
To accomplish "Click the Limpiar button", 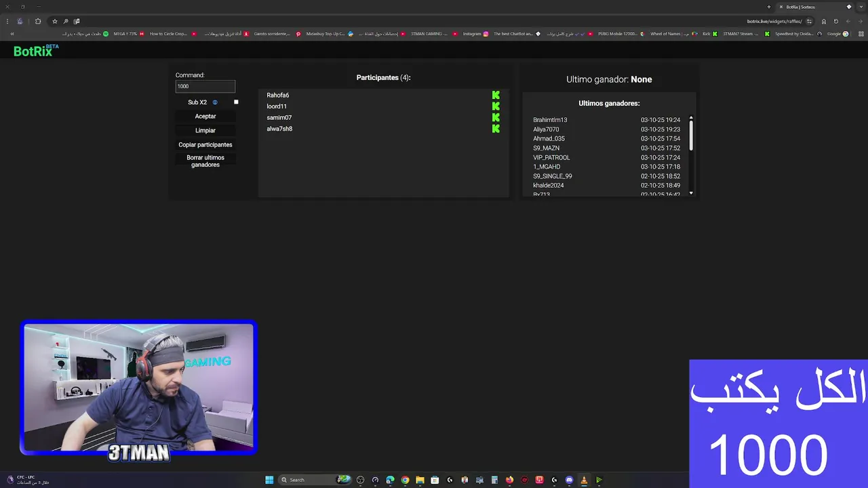I will (x=205, y=131).
